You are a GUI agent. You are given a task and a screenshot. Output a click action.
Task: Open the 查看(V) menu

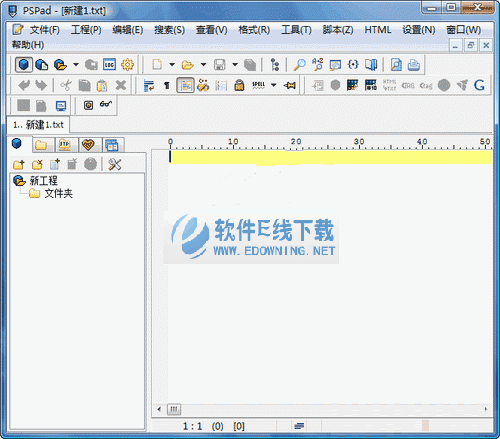pyautogui.click(x=211, y=30)
